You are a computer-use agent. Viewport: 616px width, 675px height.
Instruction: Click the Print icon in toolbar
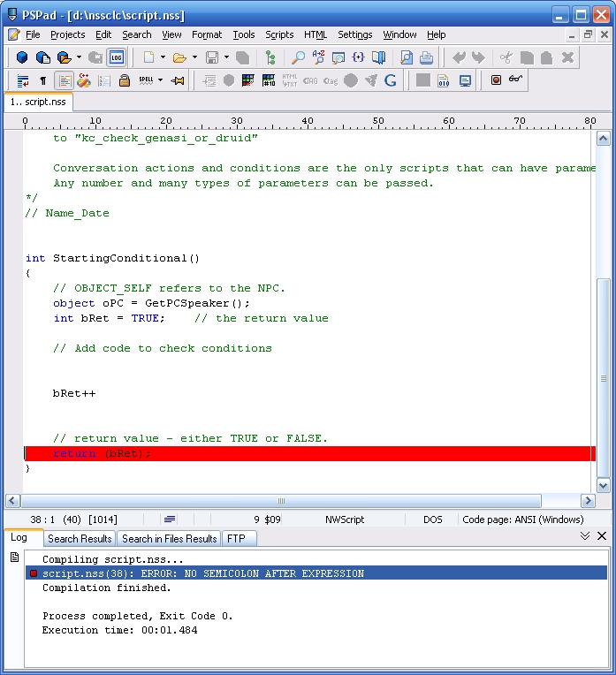coord(426,57)
